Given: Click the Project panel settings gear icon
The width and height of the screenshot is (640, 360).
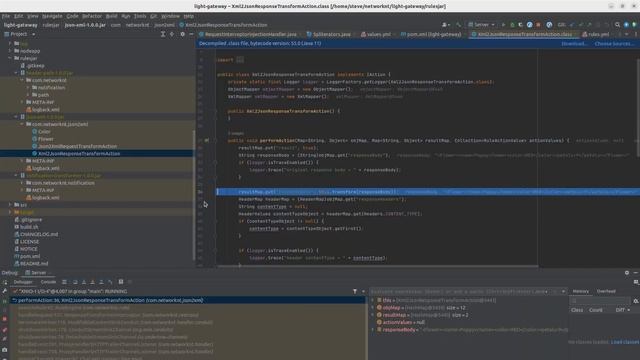Looking at the screenshot, I should pos(182,34).
